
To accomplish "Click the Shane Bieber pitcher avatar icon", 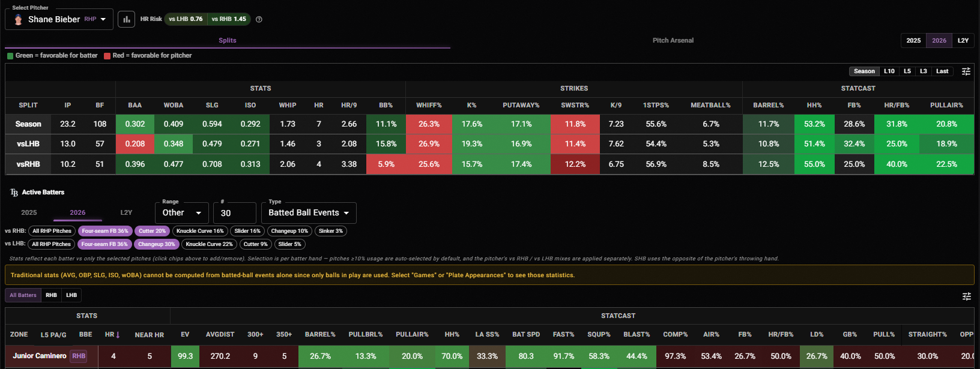I will point(18,19).
